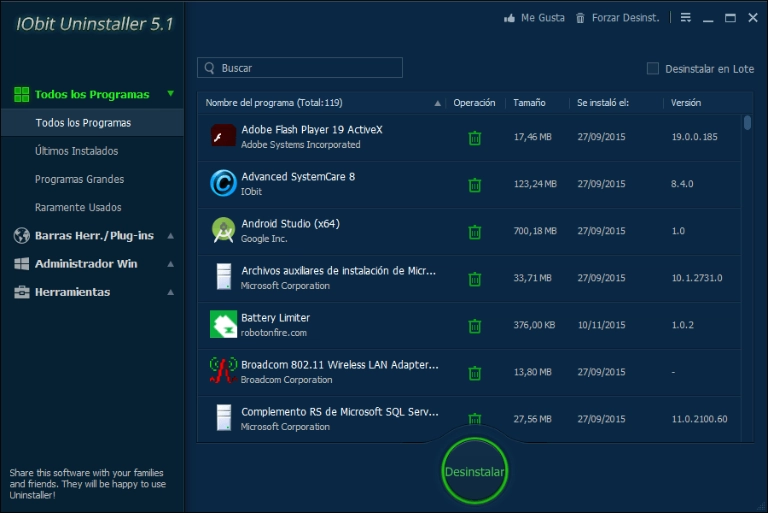
Task: Open the Administrador Win category
Action: (86, 264)
